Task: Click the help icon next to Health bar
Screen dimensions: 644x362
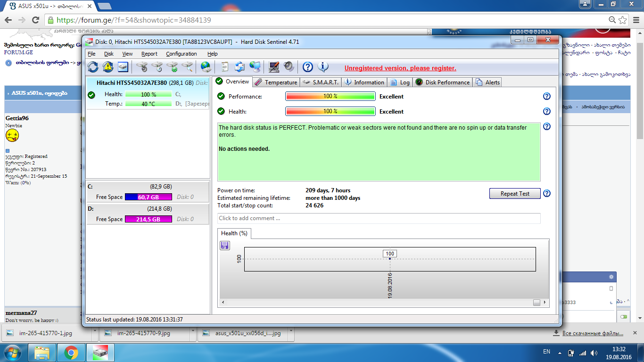Action: [x=547, y=111]
